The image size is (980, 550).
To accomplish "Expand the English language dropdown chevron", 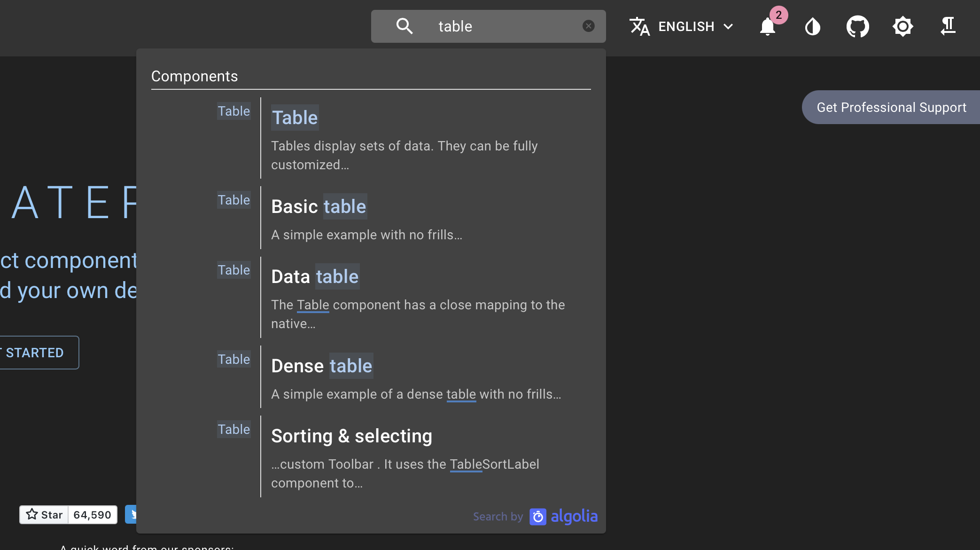I will coord(728,27).
